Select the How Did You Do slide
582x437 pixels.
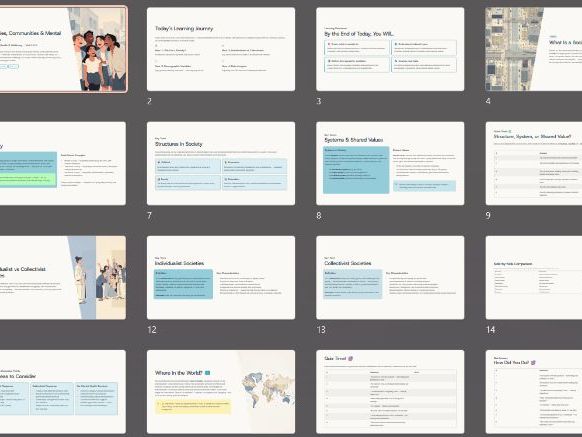point(534,392)
